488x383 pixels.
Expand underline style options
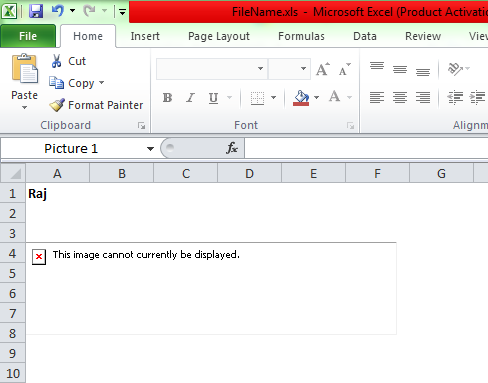coord(230,98)
